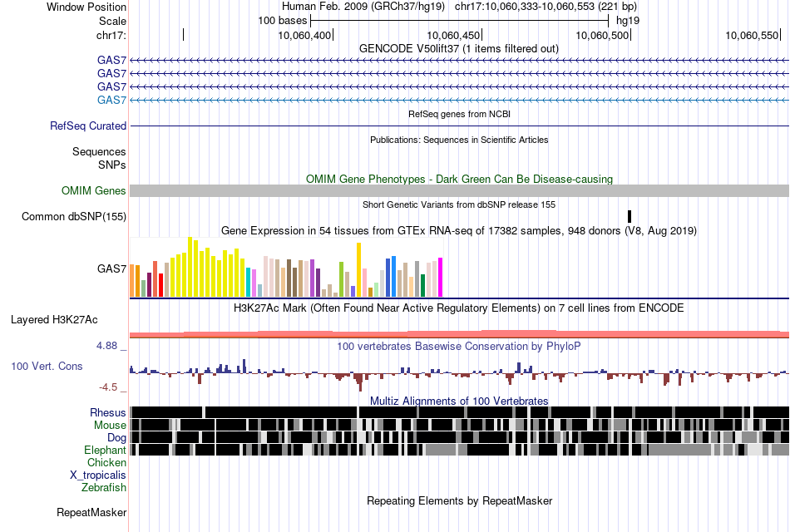Click the Window Position label
The image size is (790, 532).
pos(86,7)
